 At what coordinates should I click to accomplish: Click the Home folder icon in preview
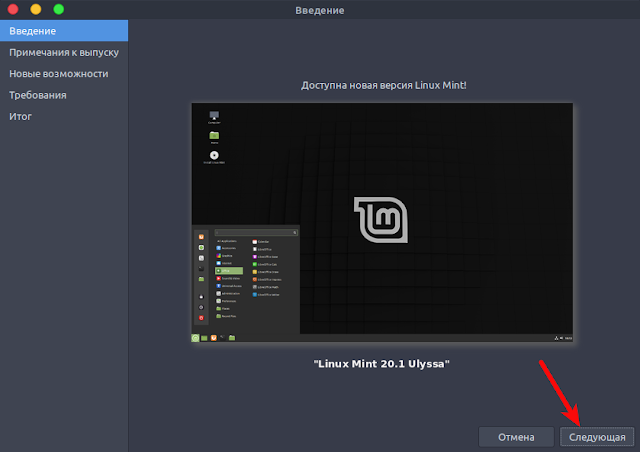214,135
